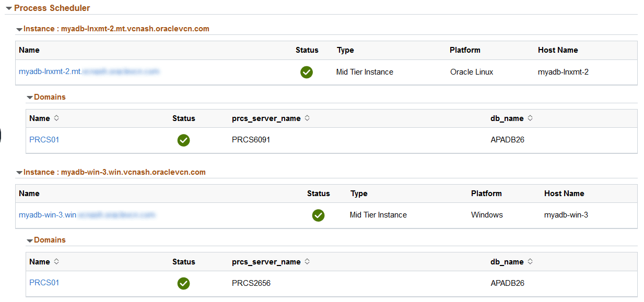The height and width of the screenshot is (302, 644).
Task: Collapse the myadb-win-3 instance section
Action: pos(19,172)
